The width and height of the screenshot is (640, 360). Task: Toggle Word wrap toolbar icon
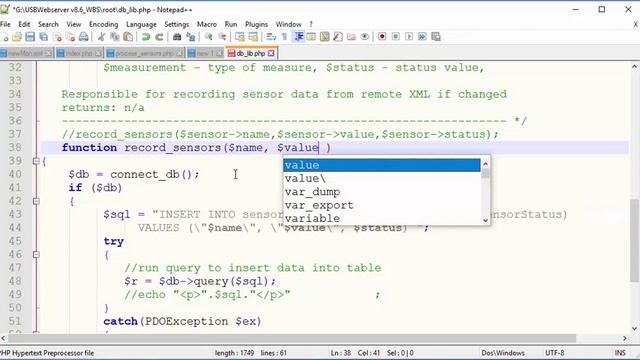[x=271, y=37]
